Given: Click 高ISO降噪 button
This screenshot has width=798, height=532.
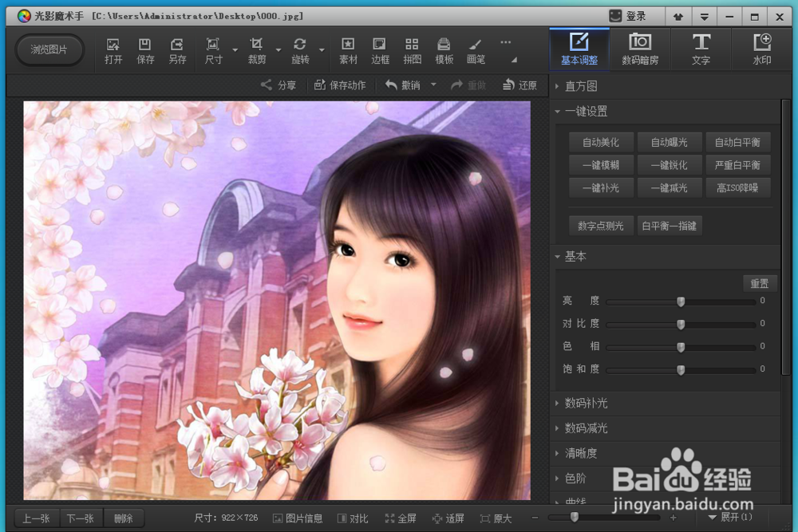Looking at the screenshot, I should click(737, 188).
